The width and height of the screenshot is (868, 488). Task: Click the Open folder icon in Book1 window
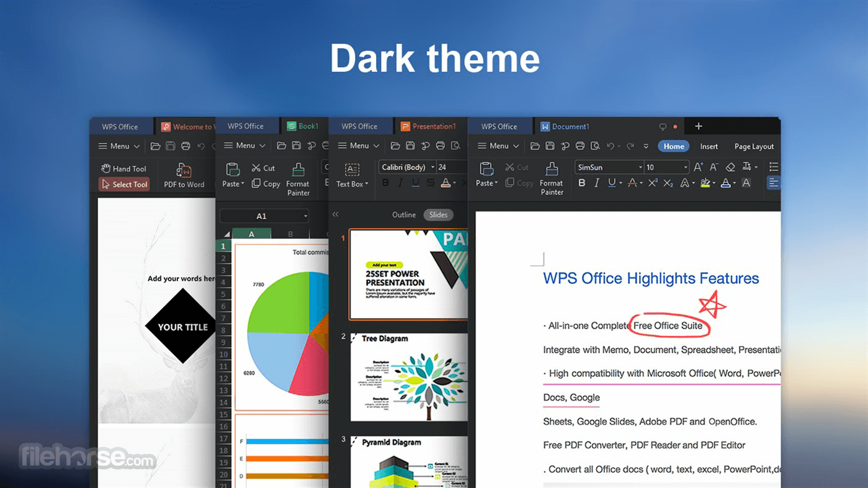pyautogui.click(x=281, y=146)
